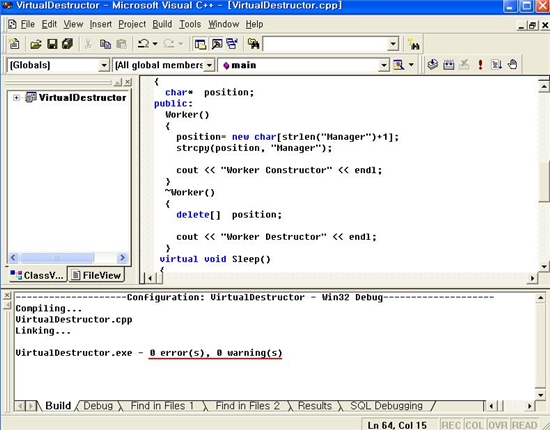Save the file with the floppy disk icon
The height and width of the screenshot is (430, 550).
click(52, 44)
